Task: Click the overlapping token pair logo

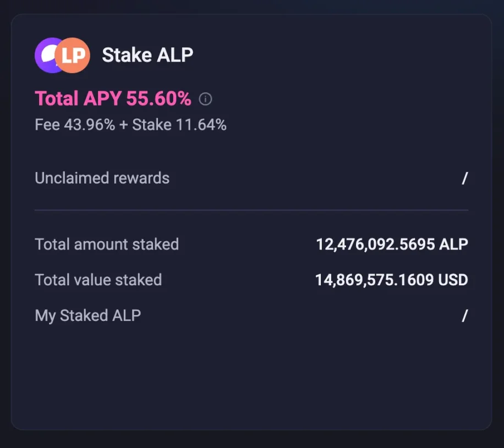Action: [62, 54]
